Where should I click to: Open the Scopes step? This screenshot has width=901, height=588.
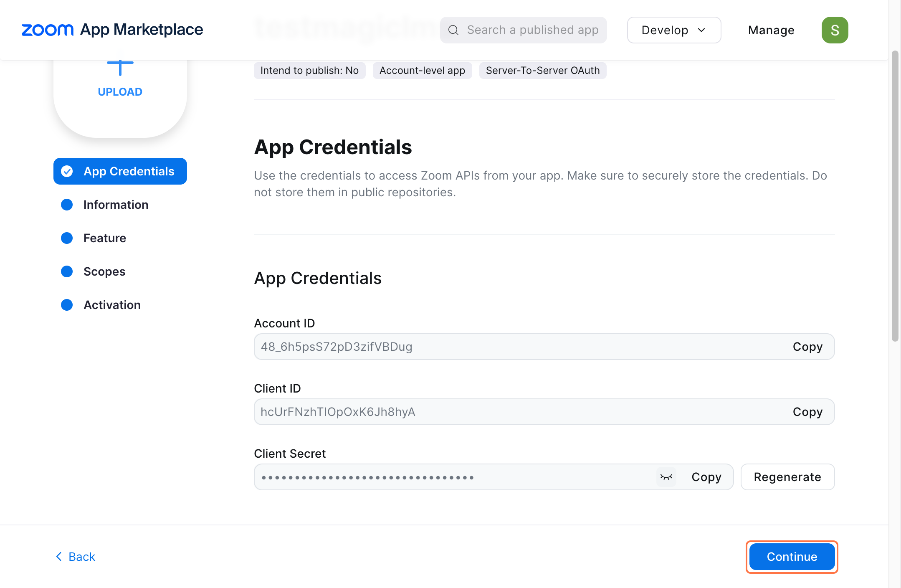[x=104, y=271]
